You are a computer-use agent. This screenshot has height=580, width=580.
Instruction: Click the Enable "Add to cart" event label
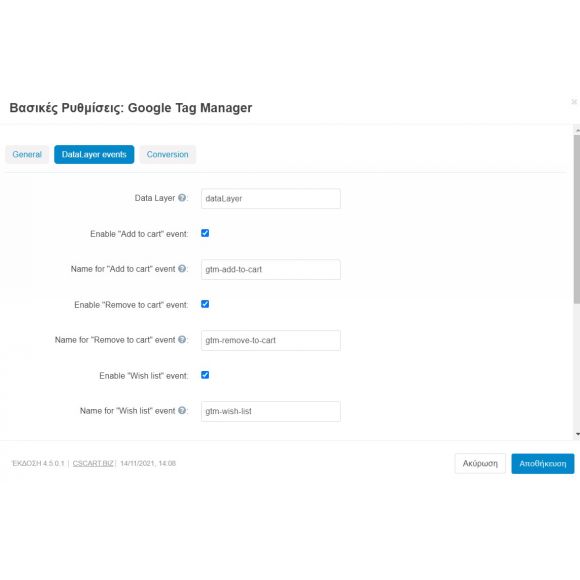click(139, 234)
